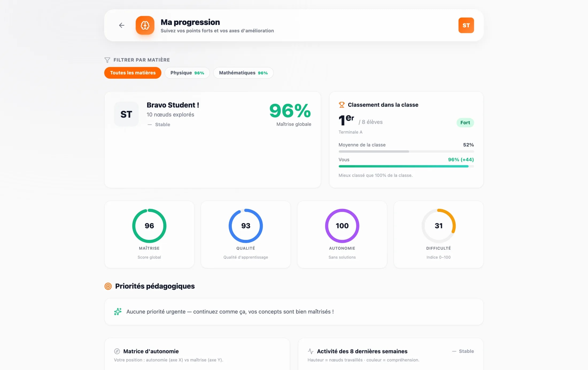The height and width of the screenshot is (370, 588).
Task: Click the filter funnel icon
Action: (107, 60)
